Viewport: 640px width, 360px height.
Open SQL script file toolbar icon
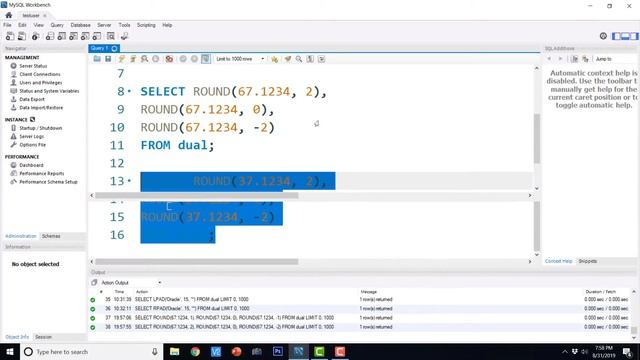(22, 36)
